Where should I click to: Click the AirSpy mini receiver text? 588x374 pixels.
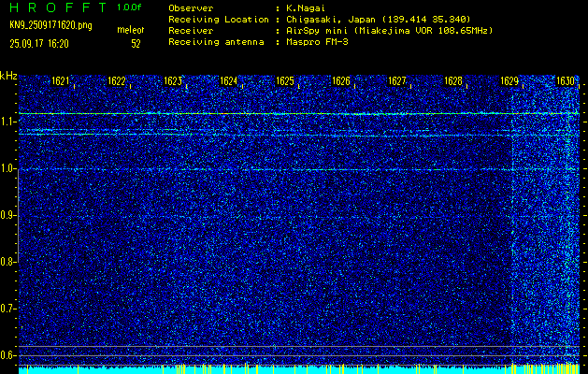point(389,31)
